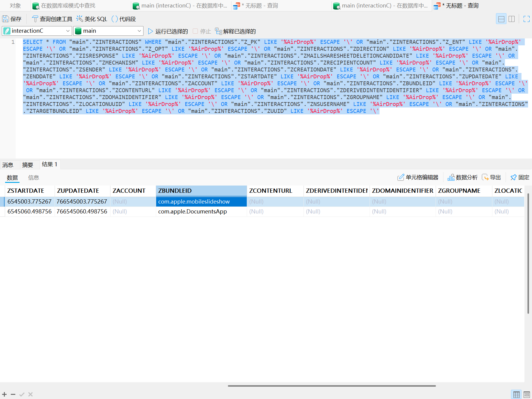Click the Save (保存) icon button
The image size is (532, 399).
pyautogui.click(x=12, y=19)
